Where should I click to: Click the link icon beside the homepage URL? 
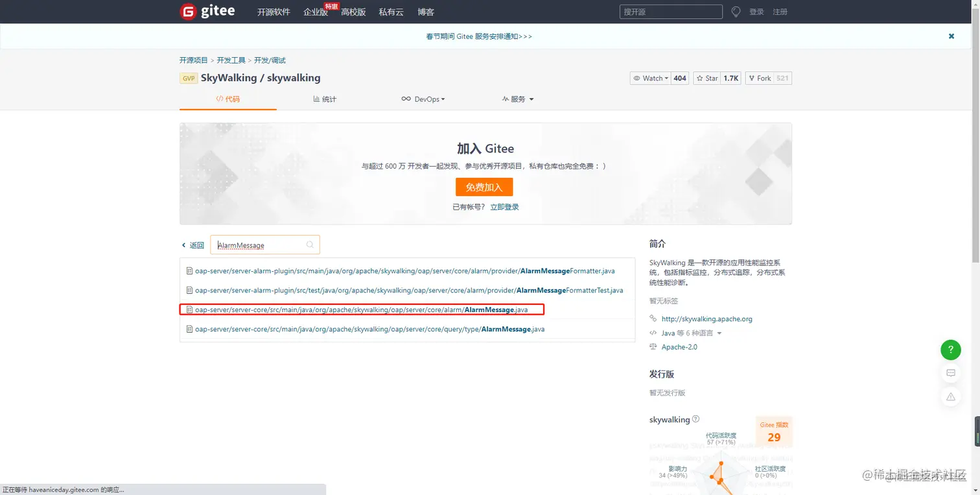point(653,319)
